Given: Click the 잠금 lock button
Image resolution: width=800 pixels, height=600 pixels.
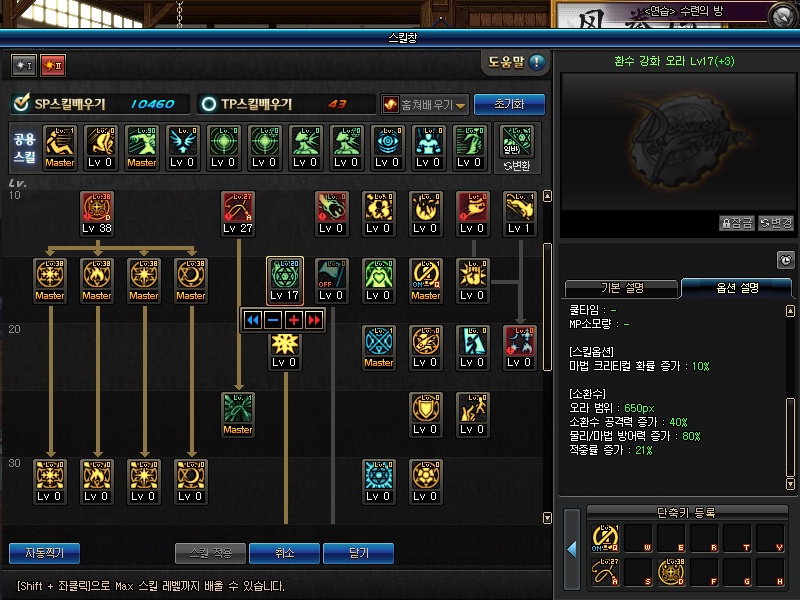Looking at the screenshot, I should tap(737, 223).
